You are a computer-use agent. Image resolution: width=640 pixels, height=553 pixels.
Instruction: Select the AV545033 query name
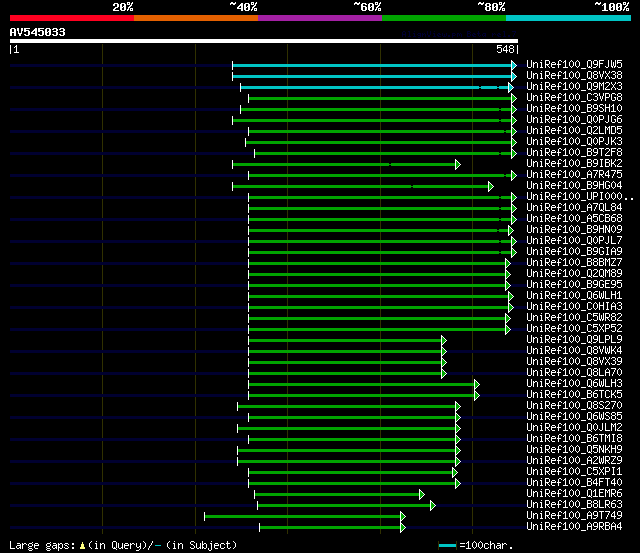pyautogui.click(x=38, y=32)
